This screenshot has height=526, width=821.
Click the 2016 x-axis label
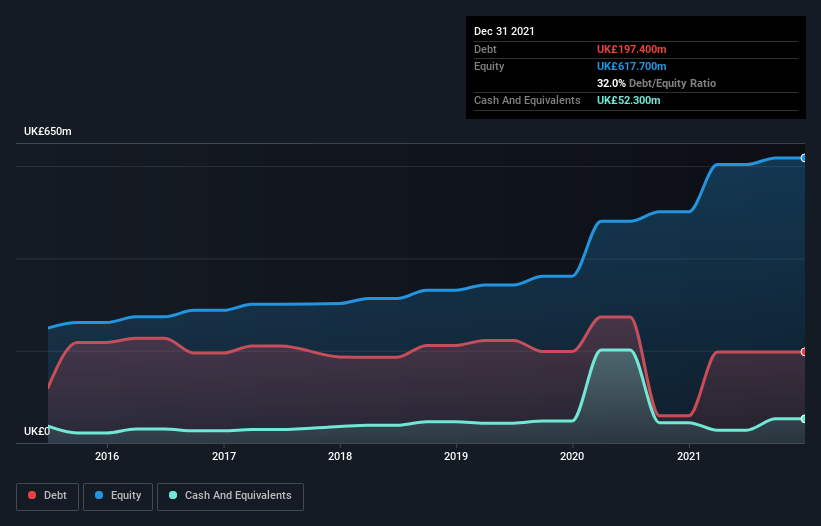[x=107, y=456]
